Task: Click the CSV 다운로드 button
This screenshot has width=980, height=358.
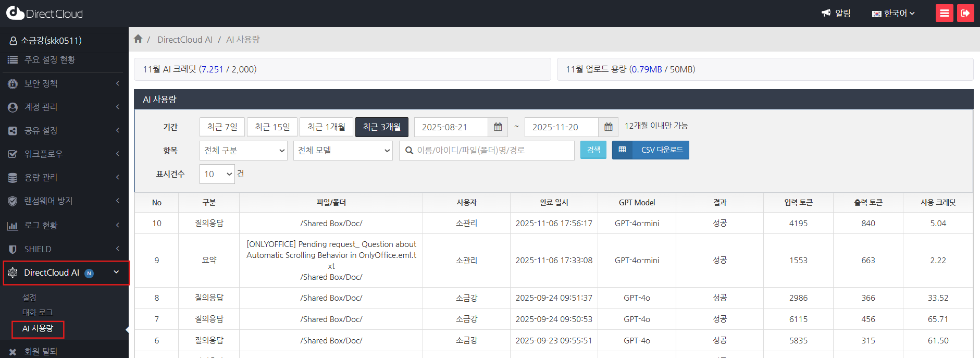Action: (651, 150)
